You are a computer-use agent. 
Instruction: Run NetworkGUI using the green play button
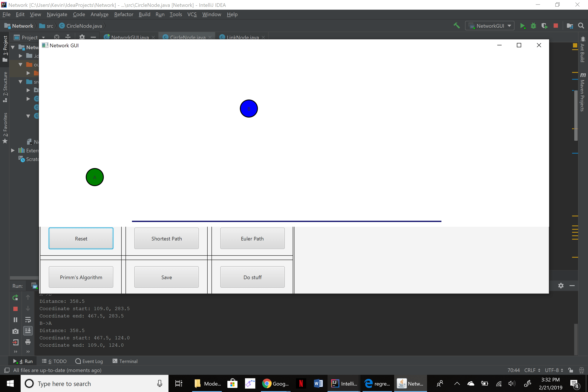(522, 26)
